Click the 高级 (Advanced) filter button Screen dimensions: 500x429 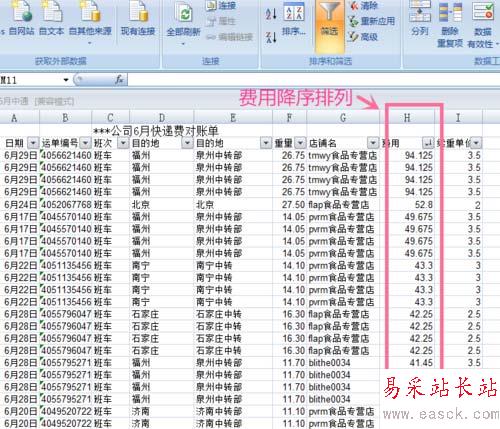363,37
